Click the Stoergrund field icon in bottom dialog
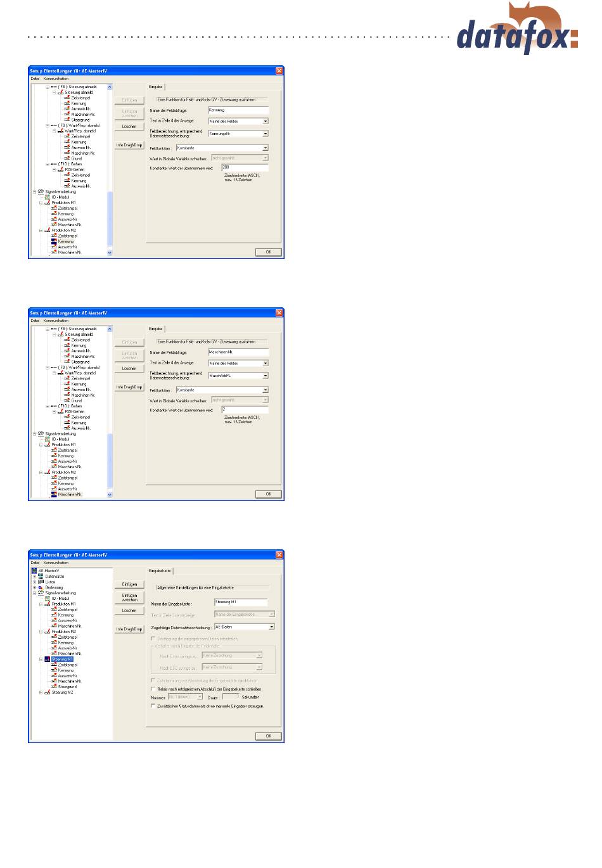The width and height of the screenshot is (602, 868). click(54, 687)
